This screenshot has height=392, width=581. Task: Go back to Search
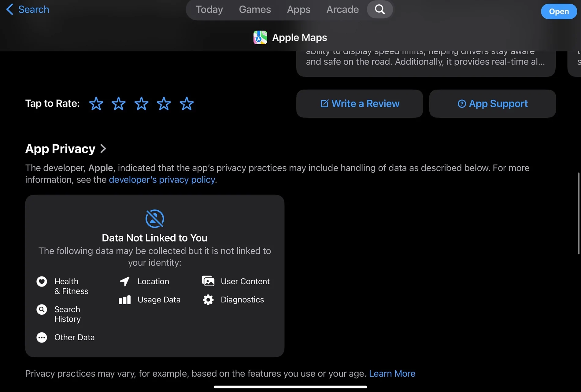point(28,9)
